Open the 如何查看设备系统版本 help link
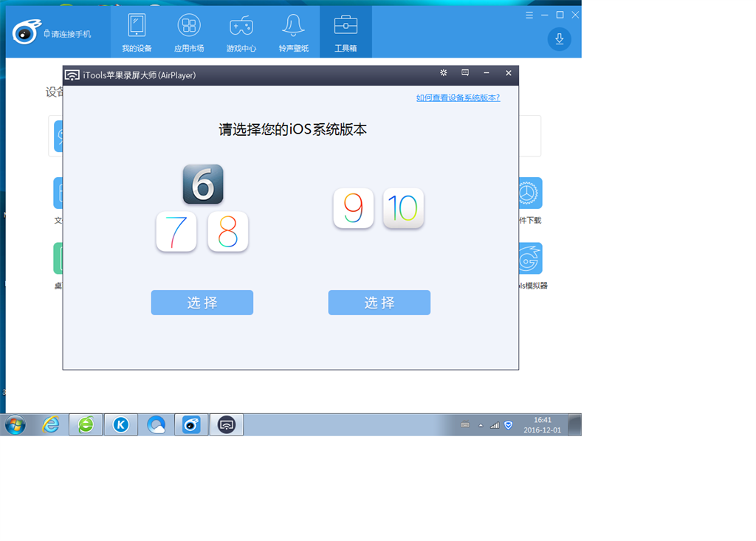Image resolution: width=756 pixels, height=541 pixels. tap(458, 97)
